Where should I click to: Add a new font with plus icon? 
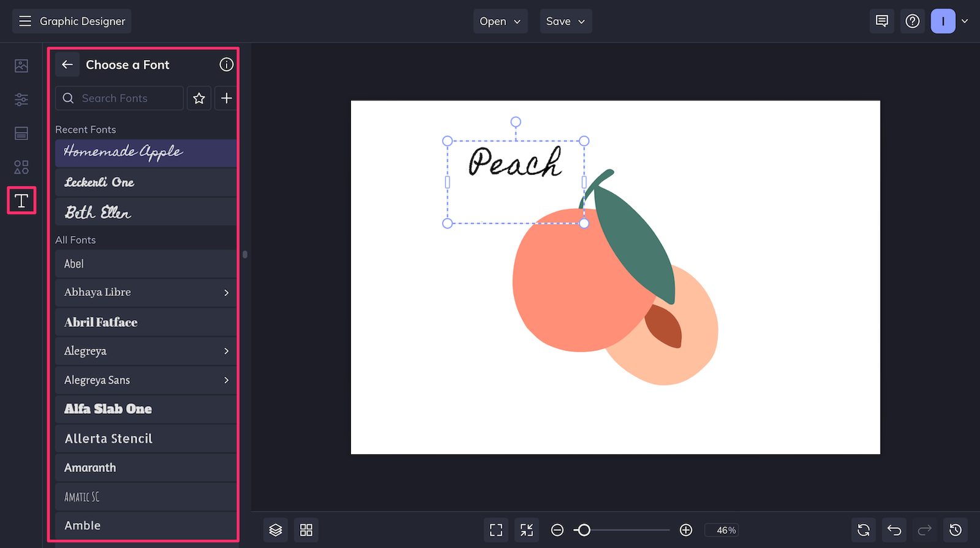[227, 98]
